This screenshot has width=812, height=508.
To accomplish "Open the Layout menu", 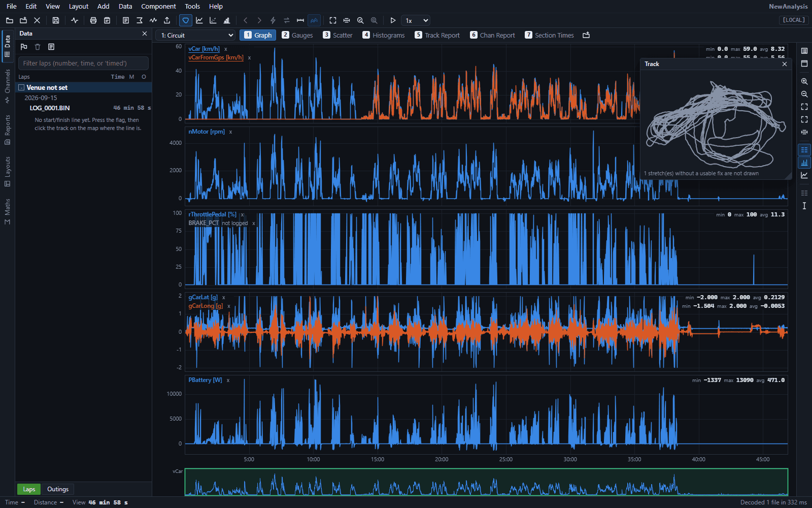I will 79,6.
